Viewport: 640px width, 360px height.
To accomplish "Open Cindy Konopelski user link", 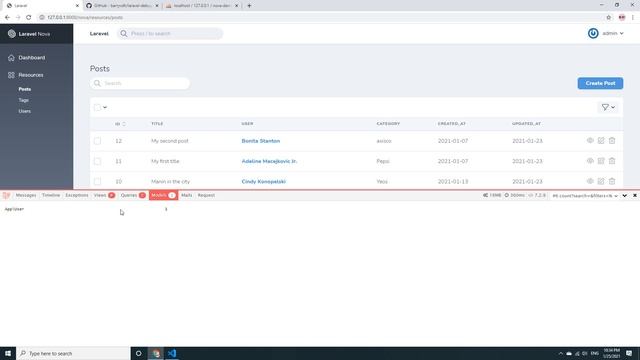I will coord(264,181).
